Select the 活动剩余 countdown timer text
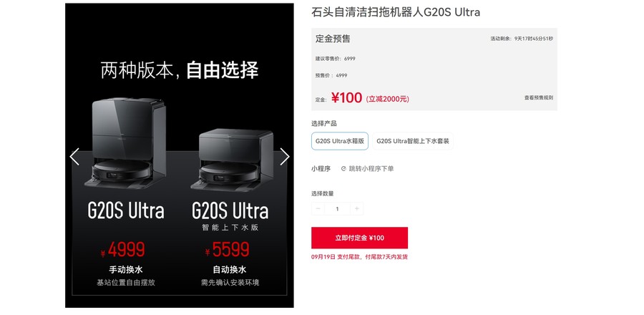 pyautogui.click(x=522, y=39)
